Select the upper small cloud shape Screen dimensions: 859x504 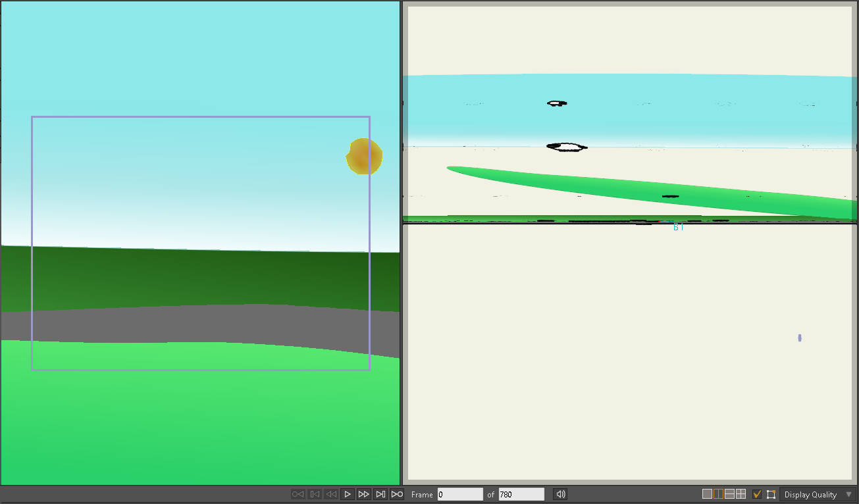coord(557,103)
